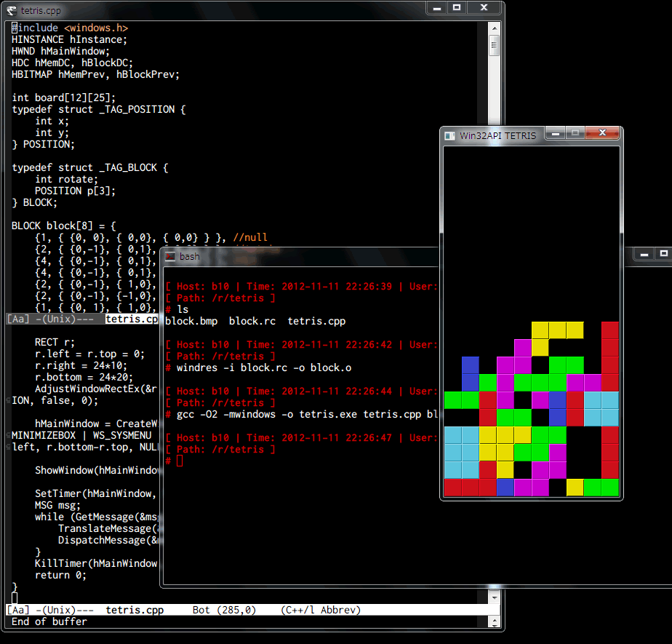Viewport: 672px width, 644px height.
Task: Close the Win32API TETRIS game window
Action: 603,134
